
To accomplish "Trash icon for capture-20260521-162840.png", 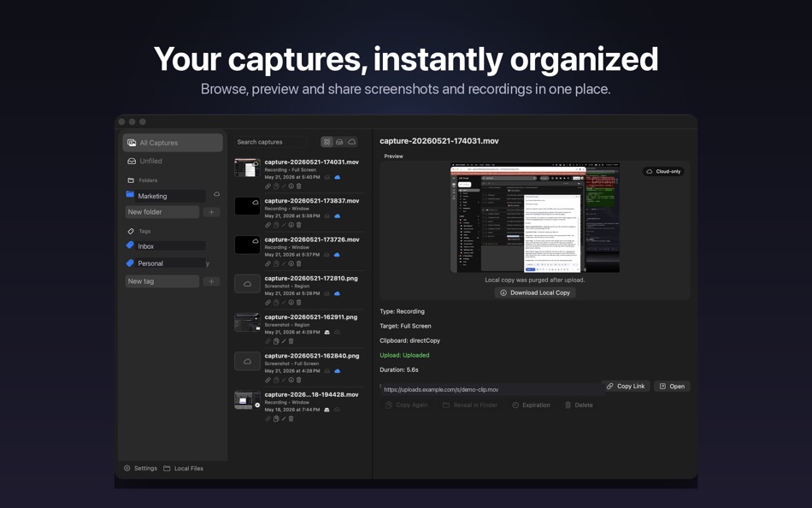I will 299,380.
